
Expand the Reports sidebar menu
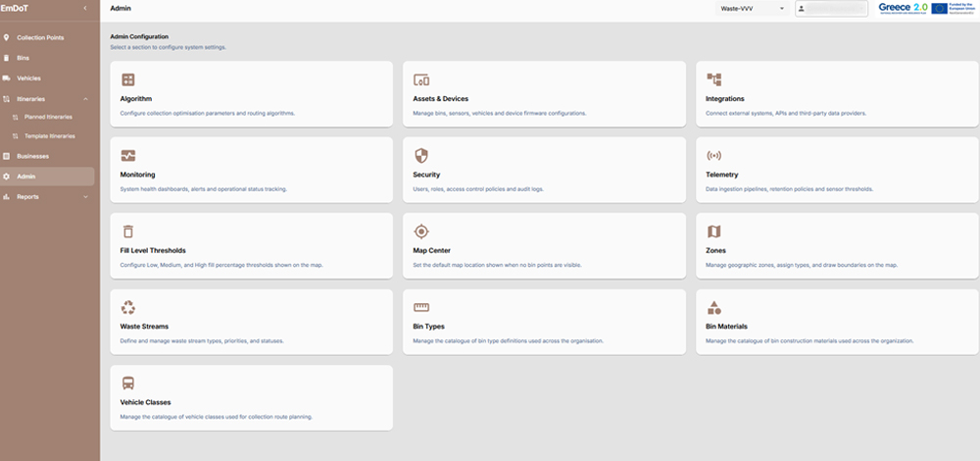point(85,197)
